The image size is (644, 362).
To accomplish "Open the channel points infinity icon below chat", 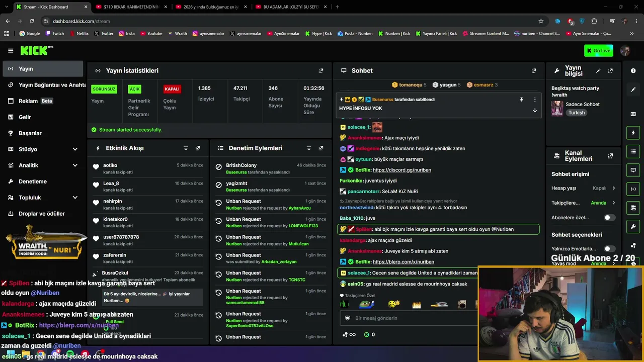I will (349, 334).
